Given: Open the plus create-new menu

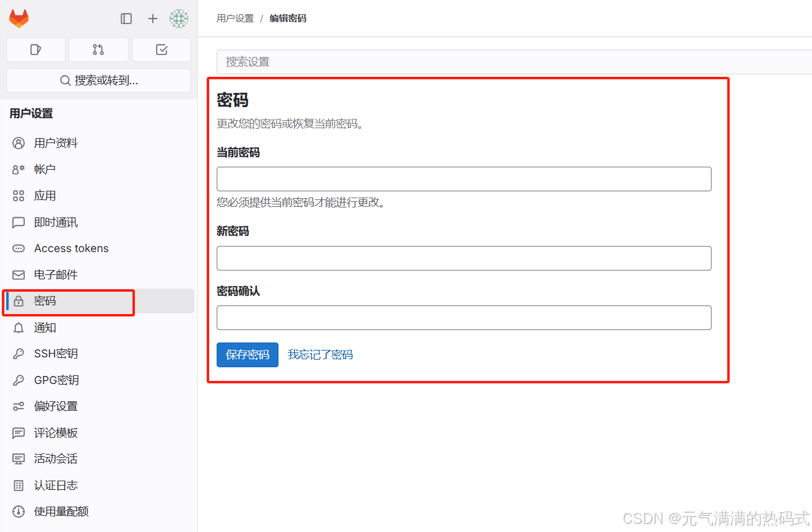Looking at the screenshot, I should click(x=153, y=19).
